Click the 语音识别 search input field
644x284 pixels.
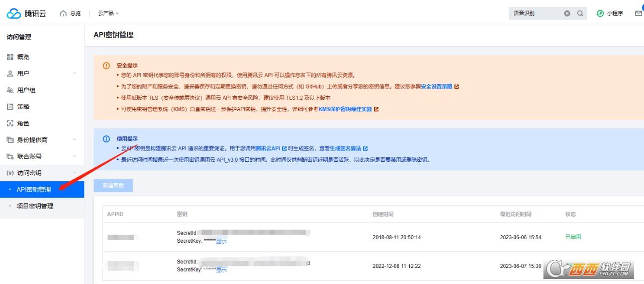[535, 13]
